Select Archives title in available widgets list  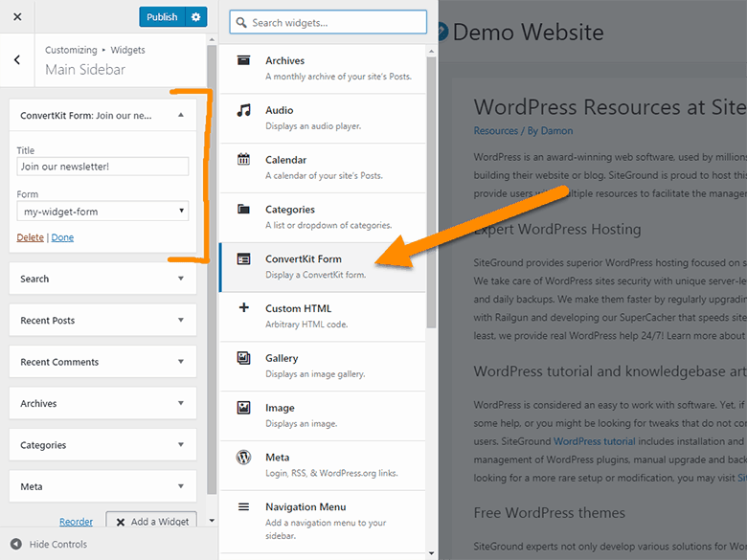coord(284,60)
